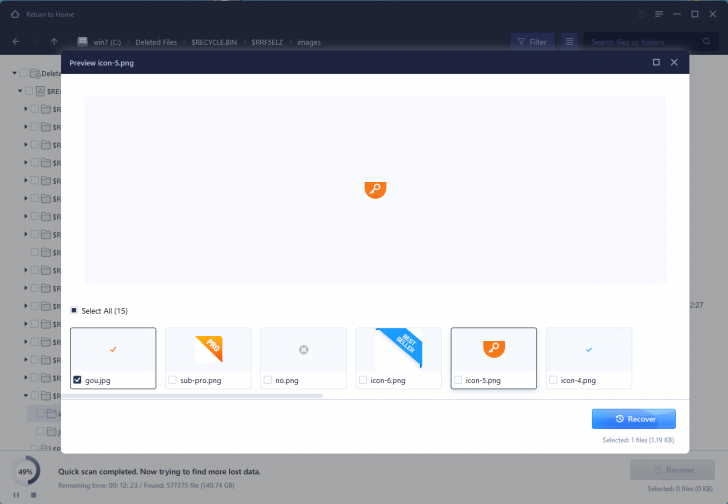Check the sub-pro.png checkbox
This screenshot has height=504, width=728.
point(173,380)
